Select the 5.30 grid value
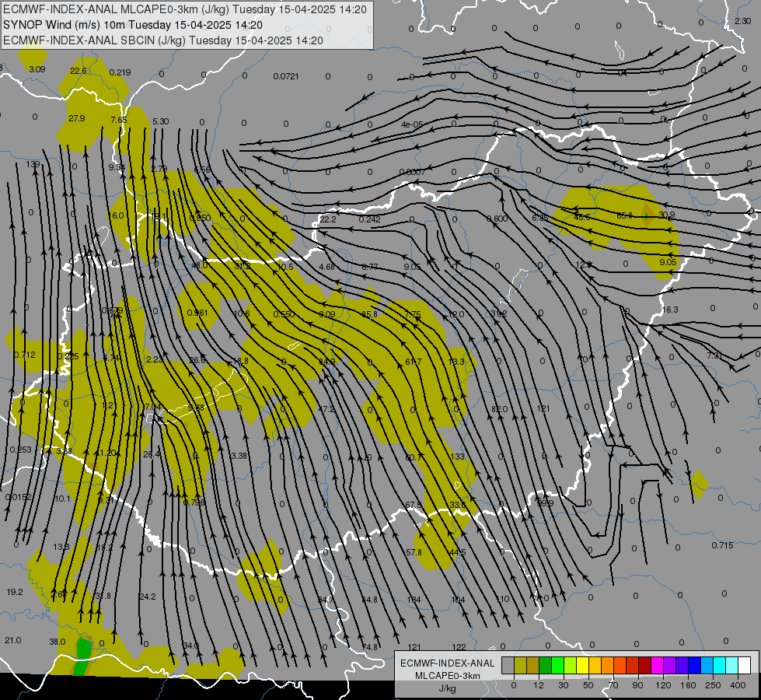Screen dimensions: 761x700 (x=161, y=121)
